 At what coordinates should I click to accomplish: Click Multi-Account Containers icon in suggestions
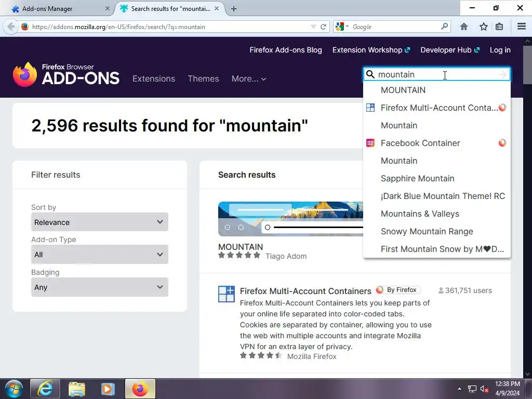pyautogui.click(x=370, y=108)
